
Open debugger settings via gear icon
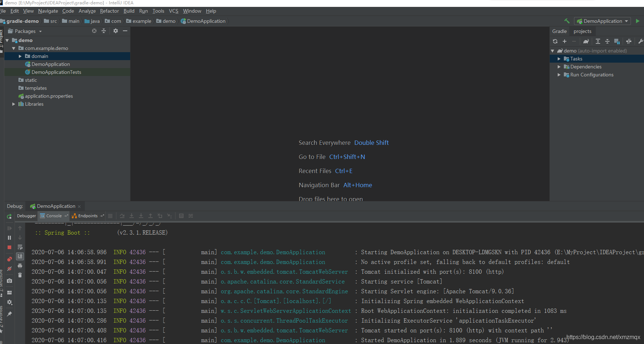pos(9,302)
